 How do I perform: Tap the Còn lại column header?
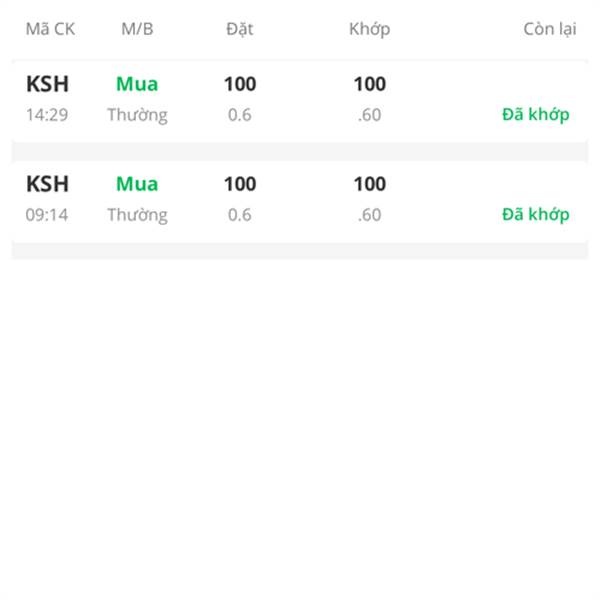point(550,29)
